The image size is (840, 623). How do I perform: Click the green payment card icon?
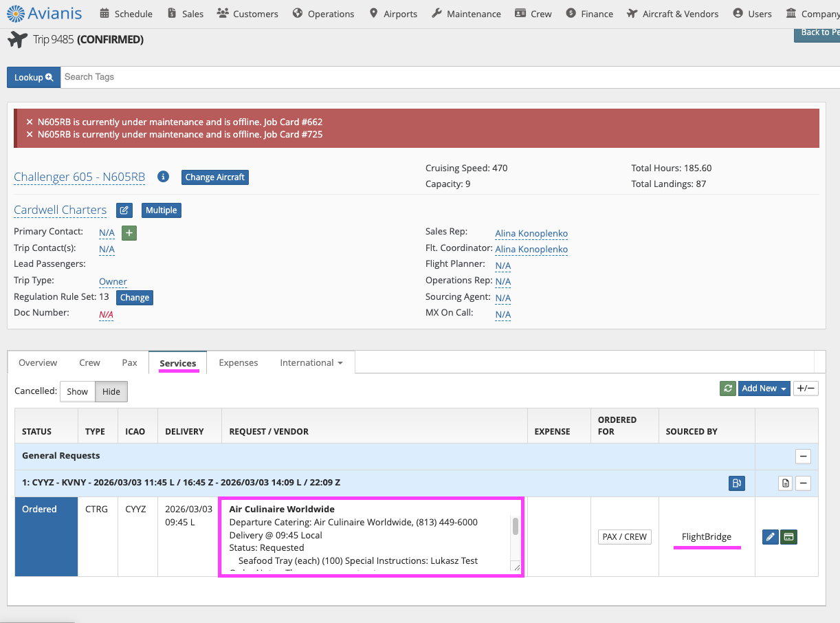788,536
